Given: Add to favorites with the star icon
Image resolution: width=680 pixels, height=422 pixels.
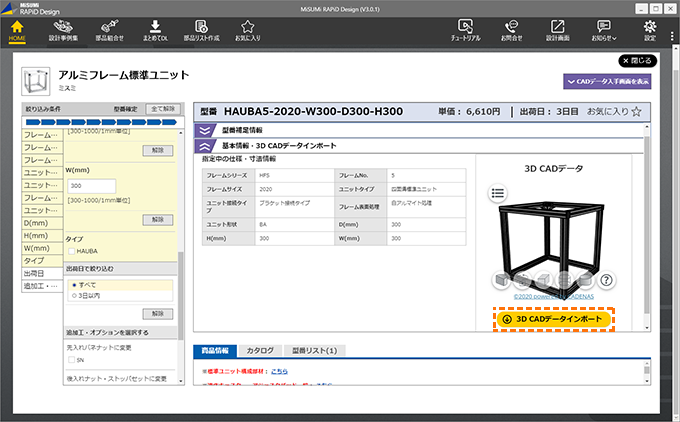Looking at the screenshot, I should pos(636,111).
